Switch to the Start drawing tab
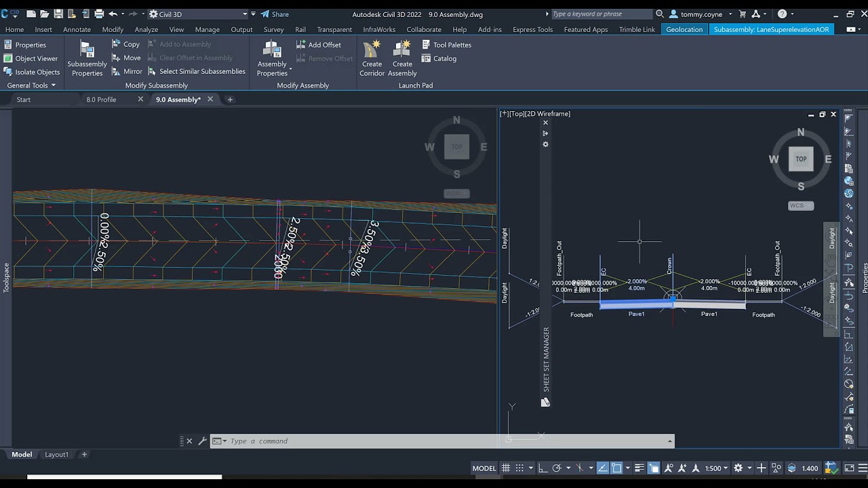868x488 pixels. pos(24,99)
